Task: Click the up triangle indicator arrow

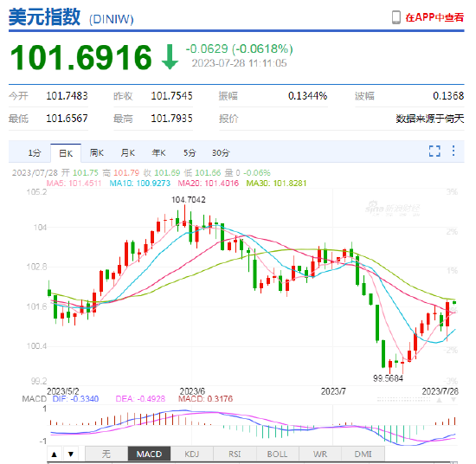Action: (x=55, y=454)
